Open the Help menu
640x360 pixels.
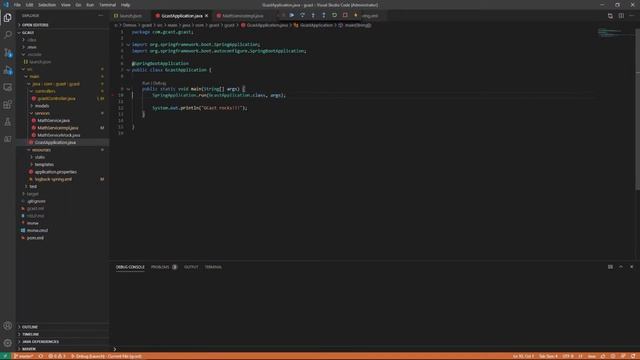(125, 5)
